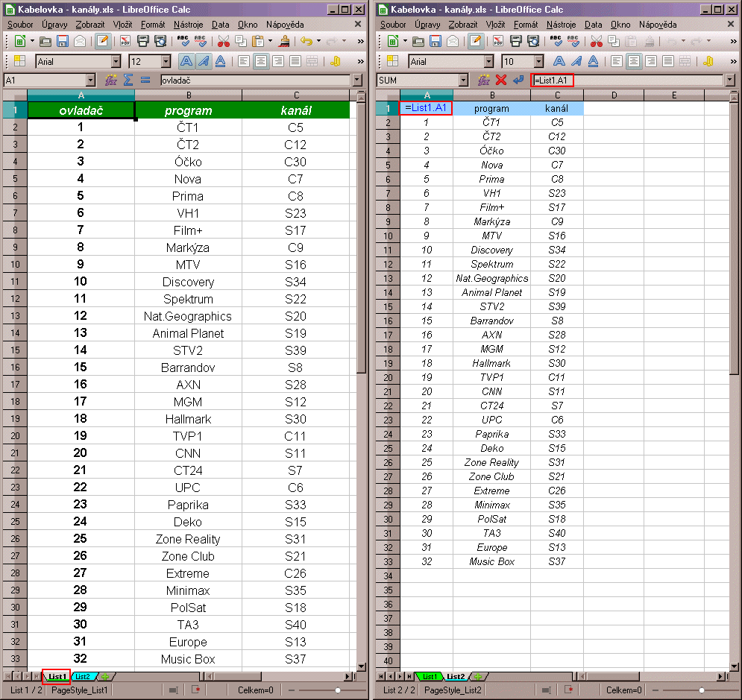Click New spreadsheet icon in the right window
The width and height of the screenshot is (742, 700).
[x=393, y=42]
